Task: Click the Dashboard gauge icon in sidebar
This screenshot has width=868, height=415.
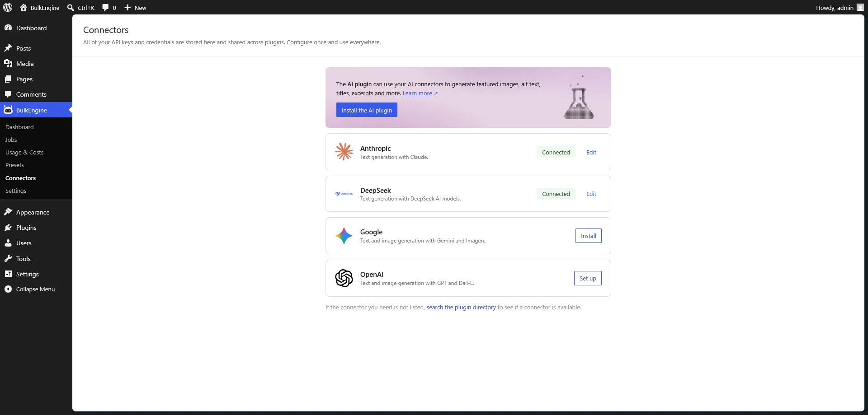Action: coord(8,28)
